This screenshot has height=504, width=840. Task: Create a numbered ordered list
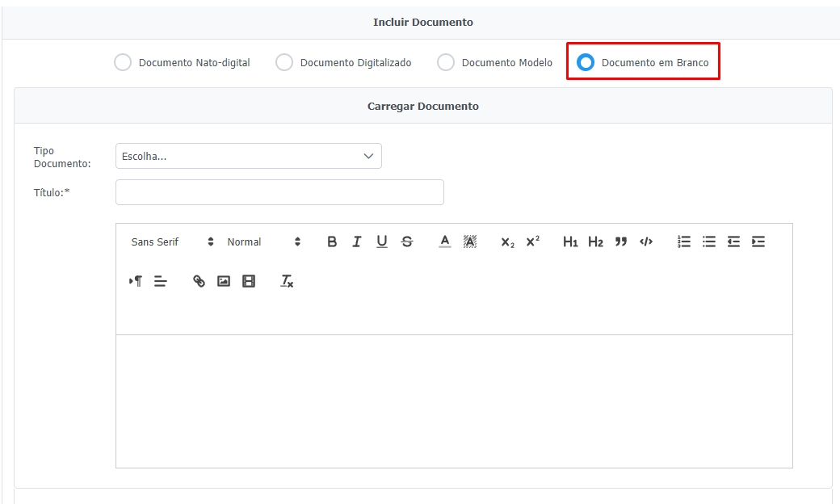pyautogui.click(x=684, y=241)
